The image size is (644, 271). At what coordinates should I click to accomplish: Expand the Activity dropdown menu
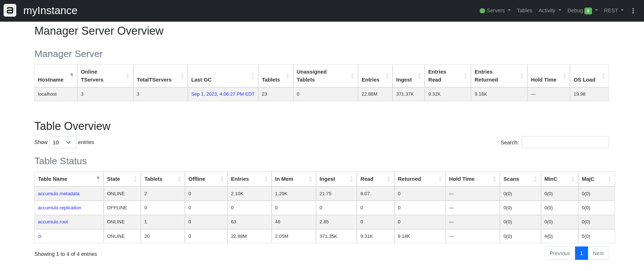549,10
